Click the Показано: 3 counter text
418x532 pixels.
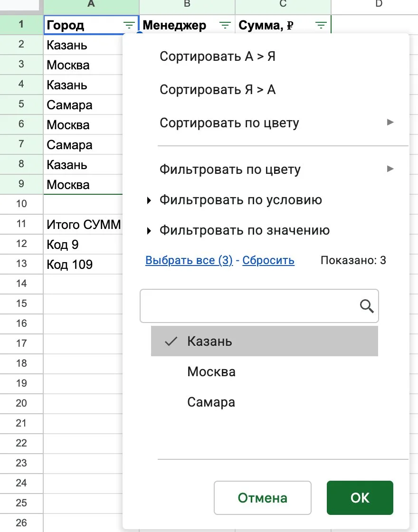(x=353, y=260)
